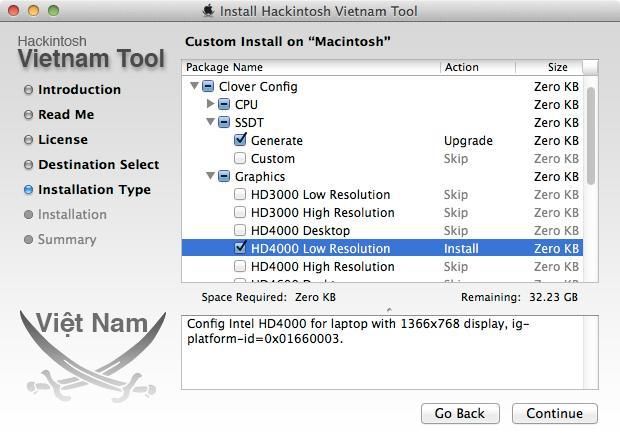Select the Installation Type step
Screen dimensions: 620x440
[x=94, y=190]
